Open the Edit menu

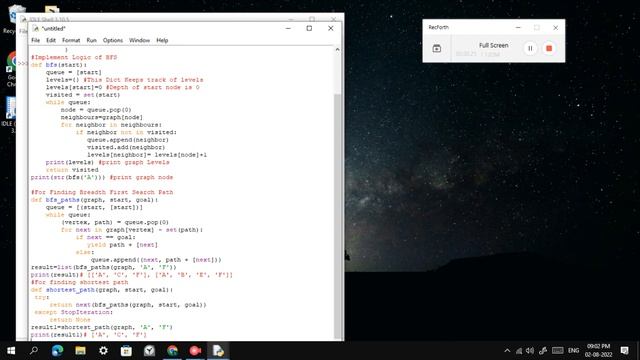[x=51, y=40]
